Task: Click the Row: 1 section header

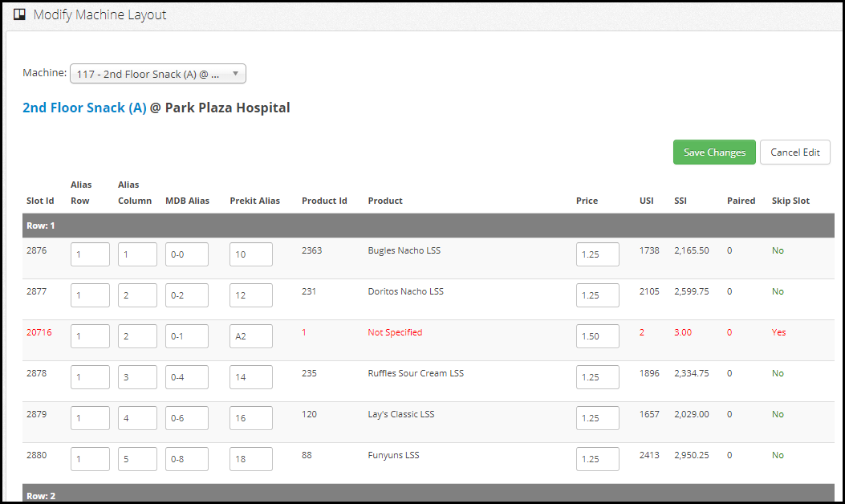Action: [429, 226]
